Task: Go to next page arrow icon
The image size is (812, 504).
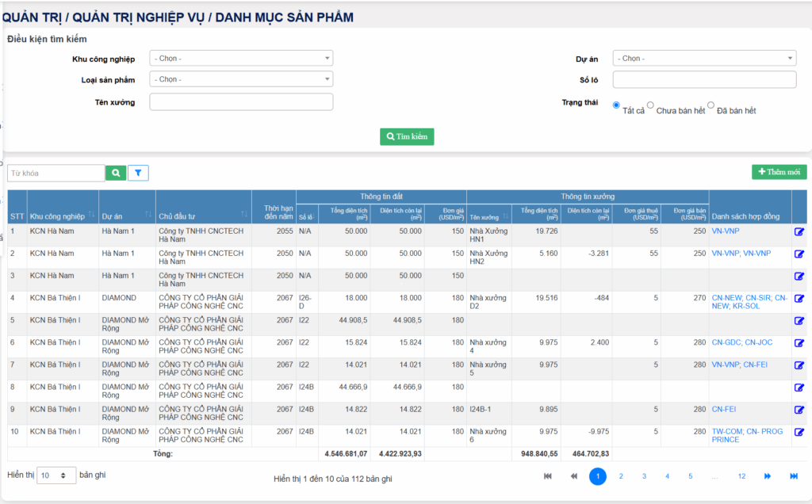Action: (767, 476)
